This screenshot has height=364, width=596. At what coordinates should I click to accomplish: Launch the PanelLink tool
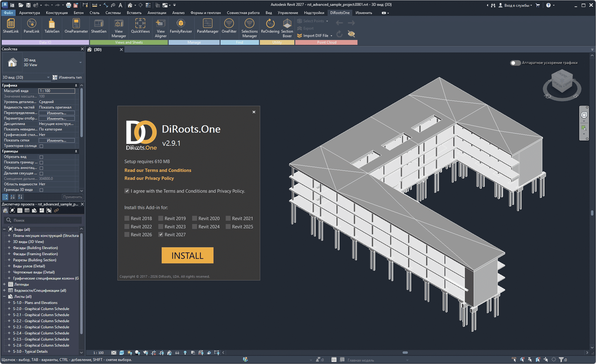tap(31, 26)
